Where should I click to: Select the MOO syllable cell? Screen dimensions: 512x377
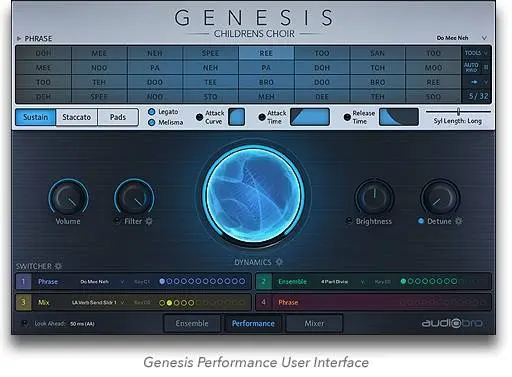coord(433,68)
